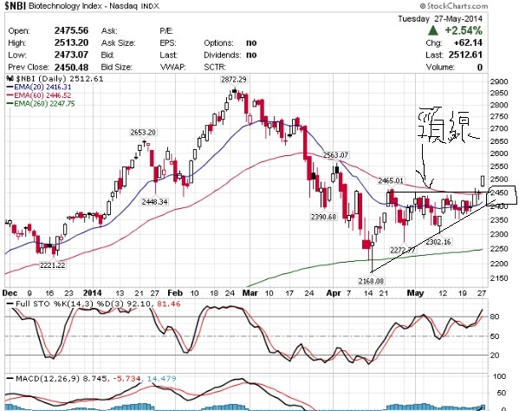Click the 2900 price axis label

(x=499, y=82)
